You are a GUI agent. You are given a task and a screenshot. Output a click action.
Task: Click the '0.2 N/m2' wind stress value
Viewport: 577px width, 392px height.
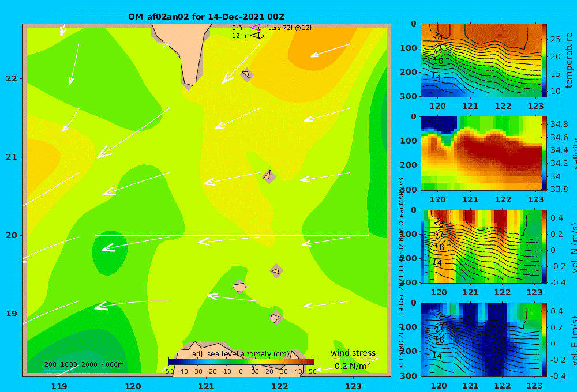[353, 366]
